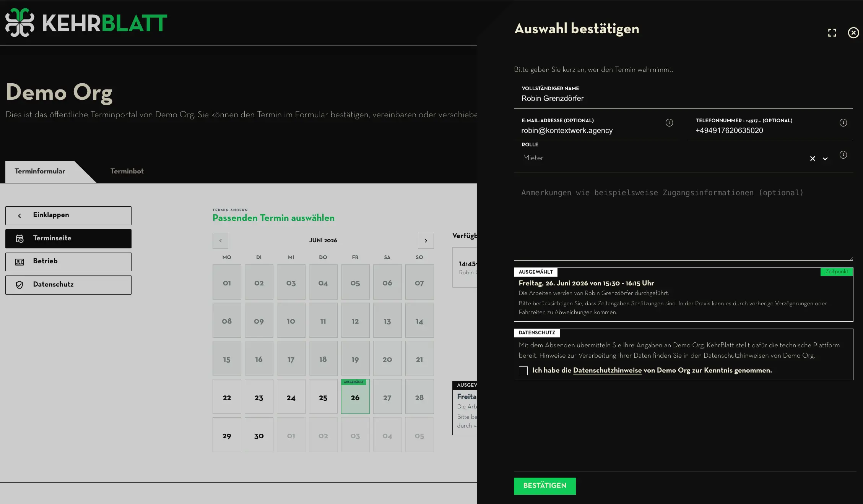The image size is (863, 504).
Task: Grab the textarea resize handle corner
Action: [x=851, y=258]
